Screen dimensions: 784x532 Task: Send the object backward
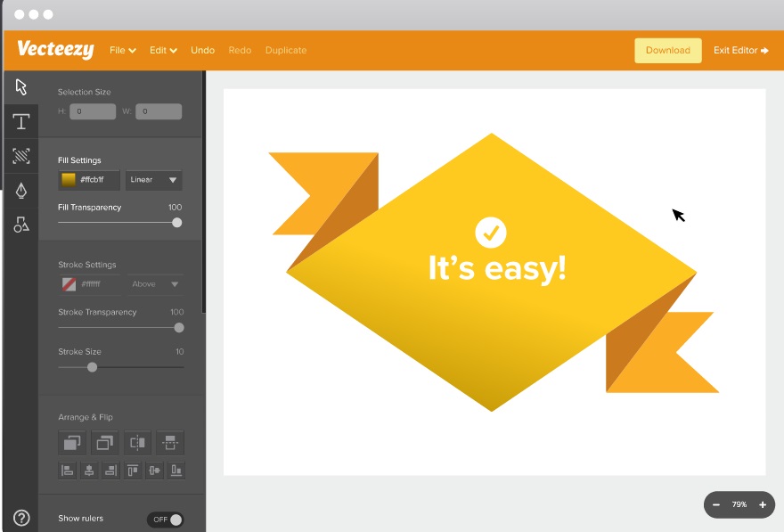click(105, 443)
